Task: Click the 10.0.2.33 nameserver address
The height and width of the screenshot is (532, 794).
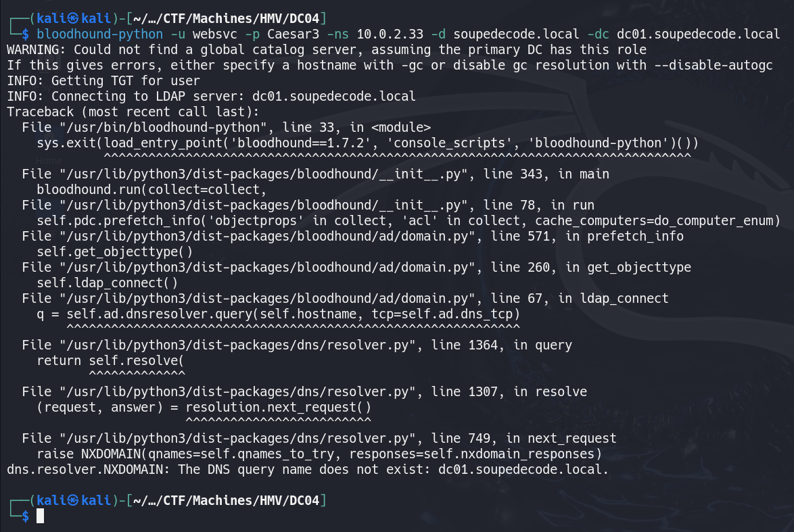Action: click(x=390, y=34)
